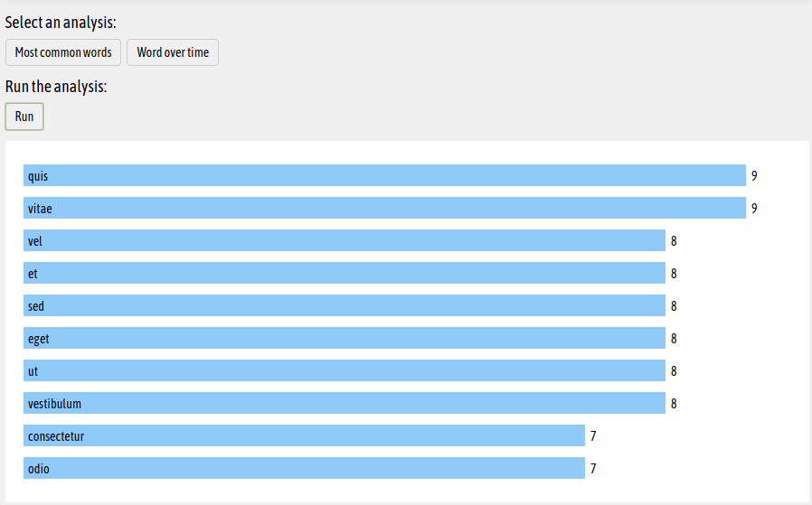The image size is (812, 505).
Task: Click the consectetur bar
Action: (304, 436)
